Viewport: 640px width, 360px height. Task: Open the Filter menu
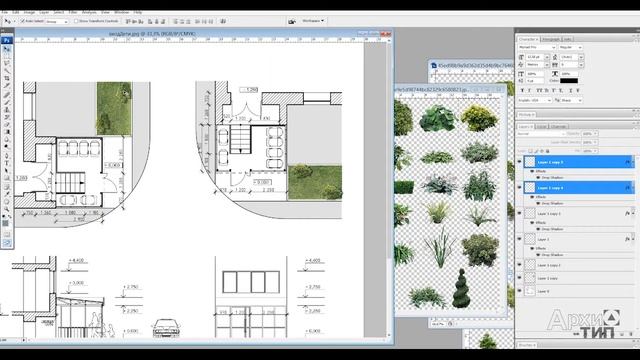(73, 12)
